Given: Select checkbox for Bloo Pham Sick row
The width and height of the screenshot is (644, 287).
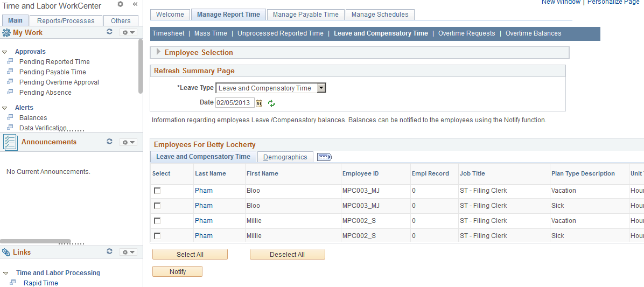Looking at the screenshot, I should point(157,206).
